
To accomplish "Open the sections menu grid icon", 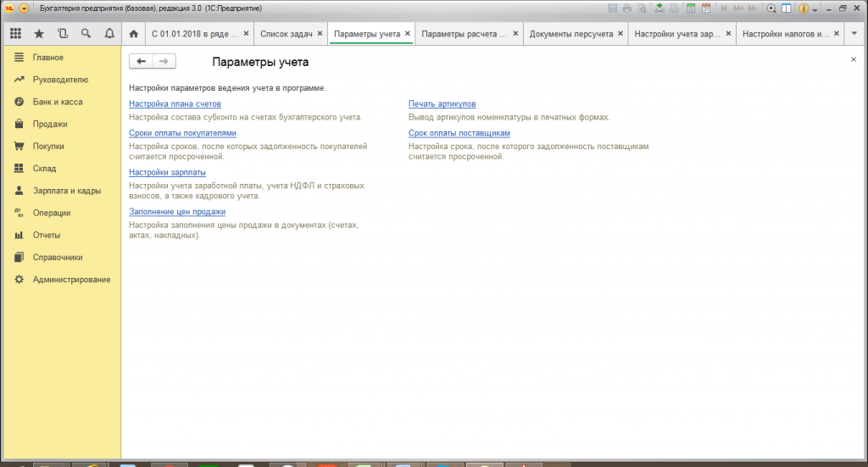I will tap(15, 34).
